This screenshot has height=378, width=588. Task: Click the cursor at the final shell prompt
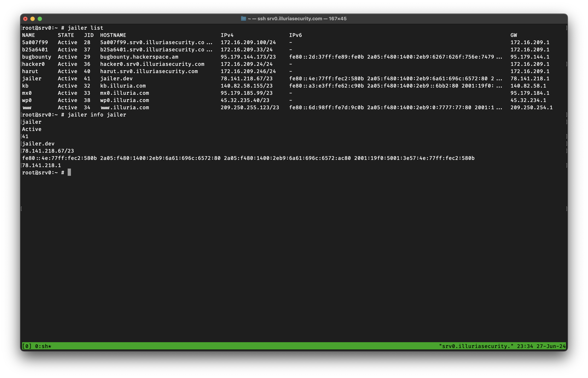coord(69,173)
